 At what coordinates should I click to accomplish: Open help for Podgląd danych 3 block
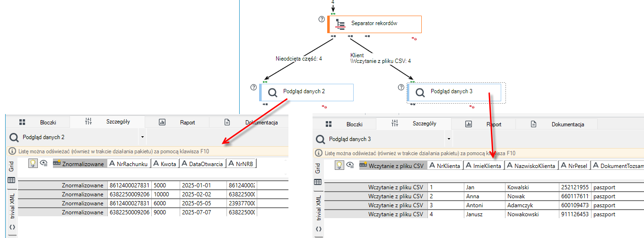401,88
